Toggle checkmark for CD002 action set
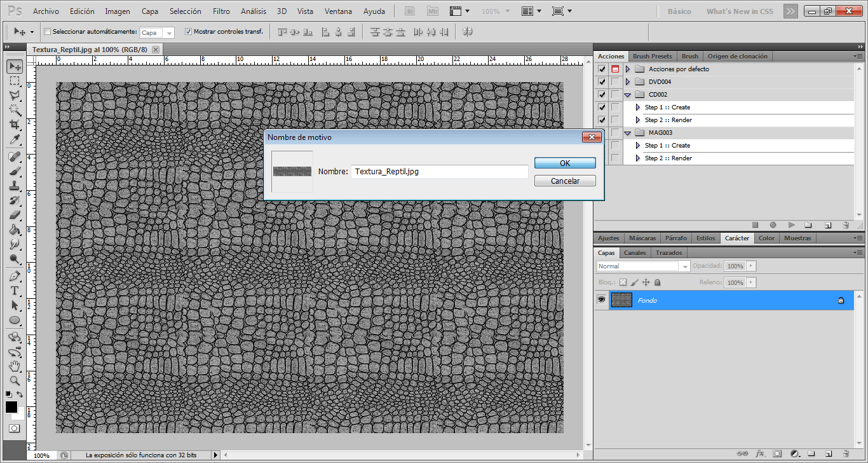This screenshot has width=868, height=463. click(x=602, y=94)
